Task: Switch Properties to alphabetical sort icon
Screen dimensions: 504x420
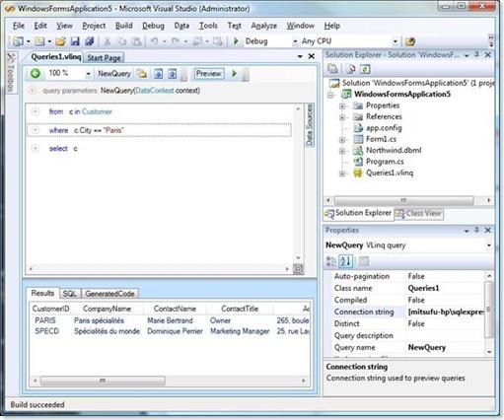Action: [346, 261]
